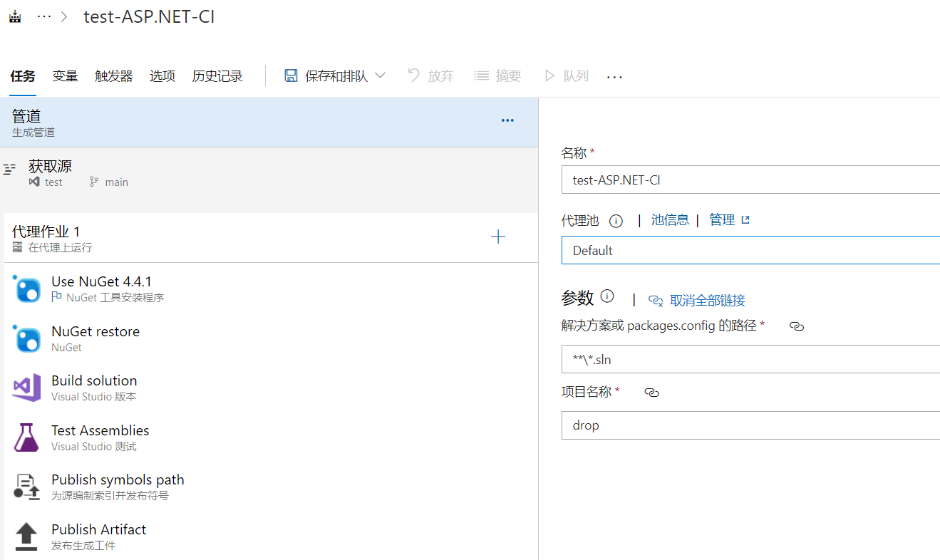Click the main branch label
This screenshot has width=940, height=560.
117,182
